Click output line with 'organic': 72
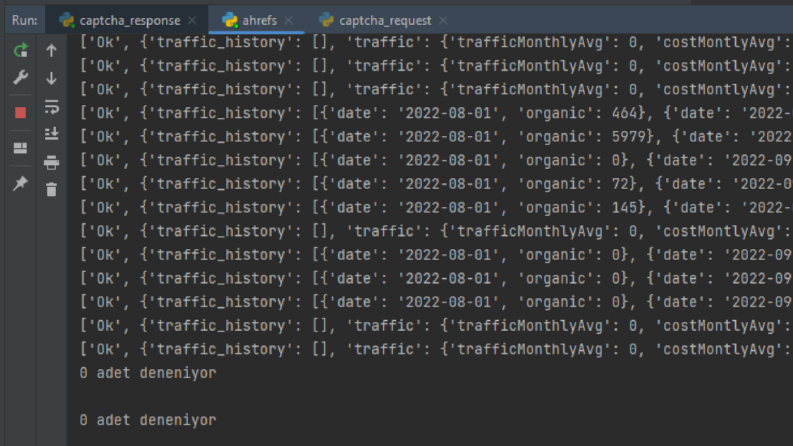Viewport: 793px width, 446px height. click(x=436, y=184)
